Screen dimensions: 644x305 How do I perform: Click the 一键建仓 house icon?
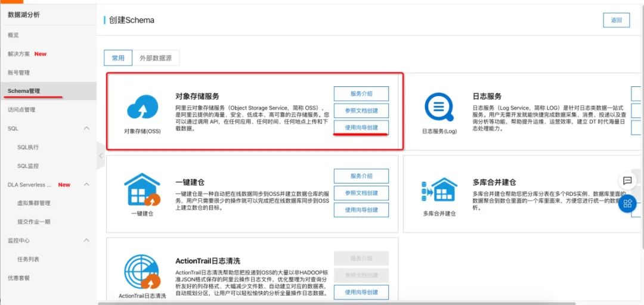[142, 189]
